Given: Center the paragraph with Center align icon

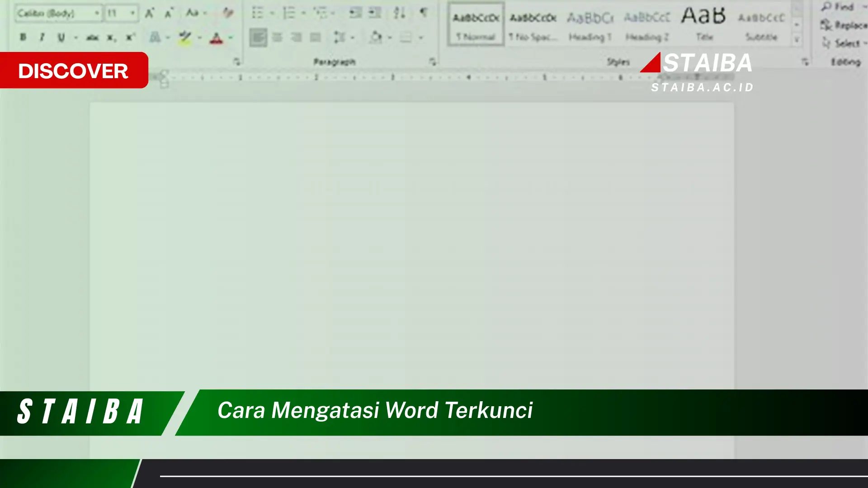Looking at the screenshot, I should tap(277, 37).
